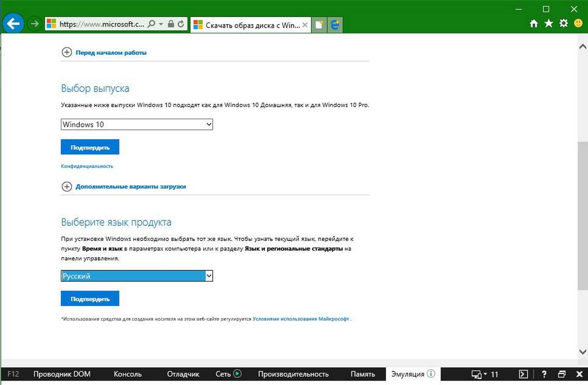The height and width of the screenshot is (385, 588).
Task: Close the developer tools panel
Action: (x=579, y=374)
